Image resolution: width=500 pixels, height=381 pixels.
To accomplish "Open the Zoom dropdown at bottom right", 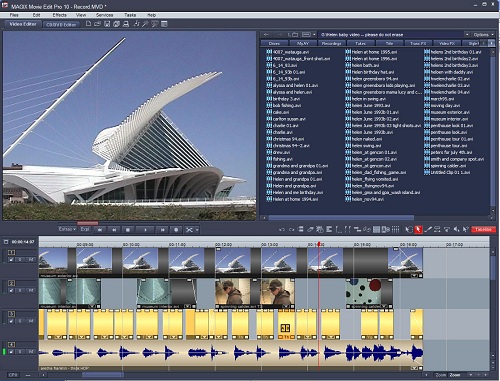I will click(471, 375).
